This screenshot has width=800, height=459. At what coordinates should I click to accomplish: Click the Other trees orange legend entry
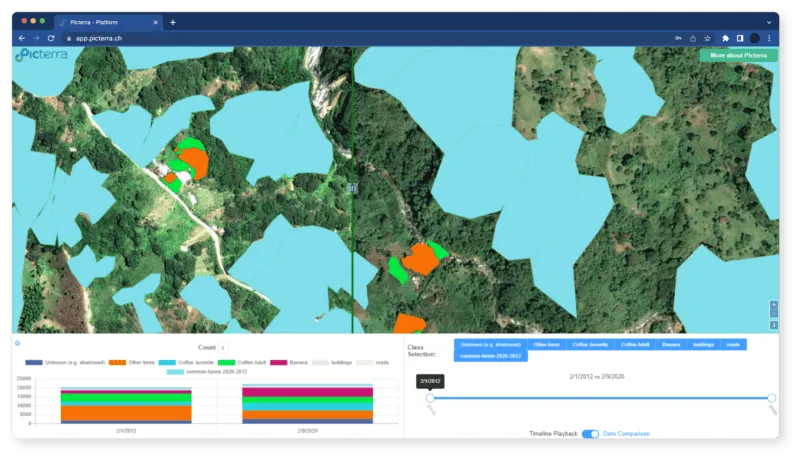pyautogui.click(x=132, y=363)
